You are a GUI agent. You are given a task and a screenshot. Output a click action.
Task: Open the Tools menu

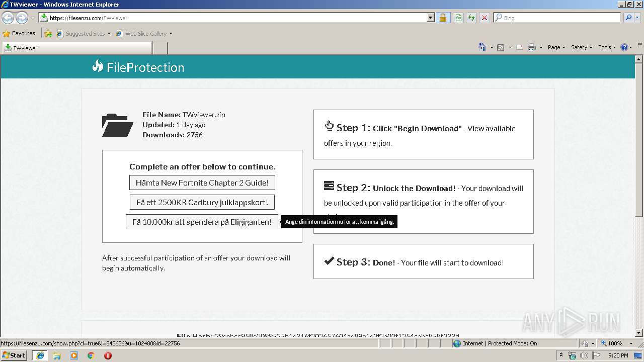[607, 47]
